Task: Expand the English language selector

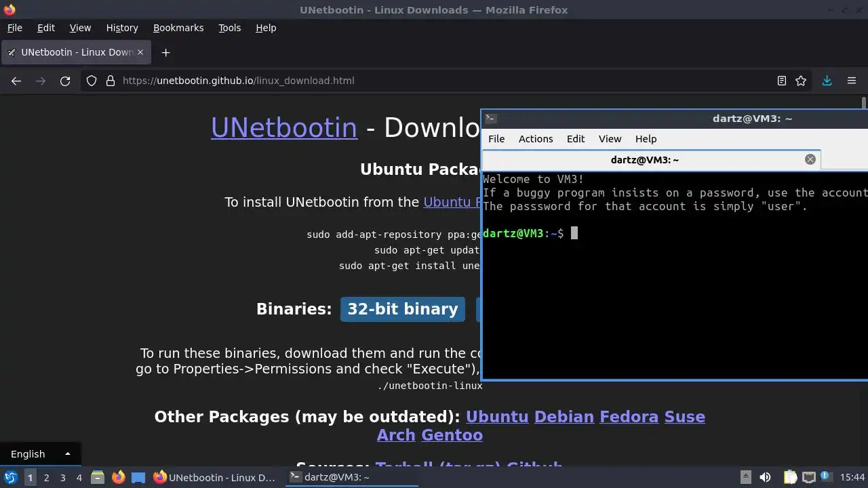Action: click(41, 454)
